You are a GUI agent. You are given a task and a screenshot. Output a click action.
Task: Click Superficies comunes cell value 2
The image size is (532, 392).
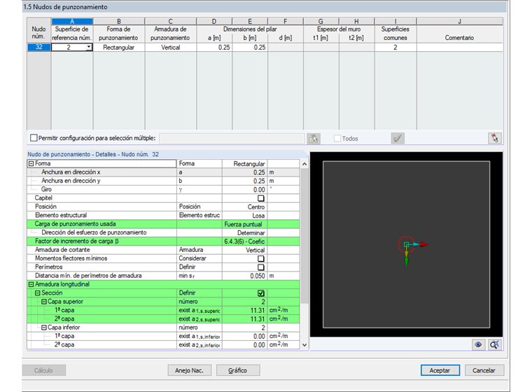tap(395, 48)
